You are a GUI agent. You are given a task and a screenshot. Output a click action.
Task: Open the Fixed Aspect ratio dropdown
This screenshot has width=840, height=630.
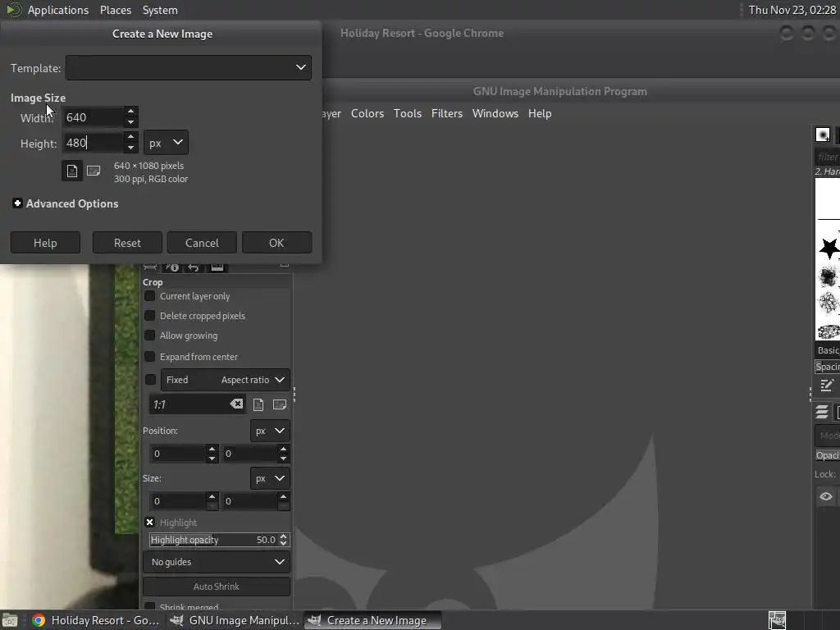point(225,379)
